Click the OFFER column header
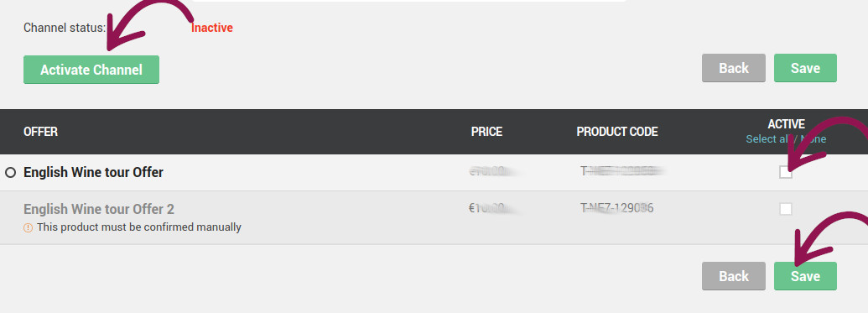 click(40, 132)
